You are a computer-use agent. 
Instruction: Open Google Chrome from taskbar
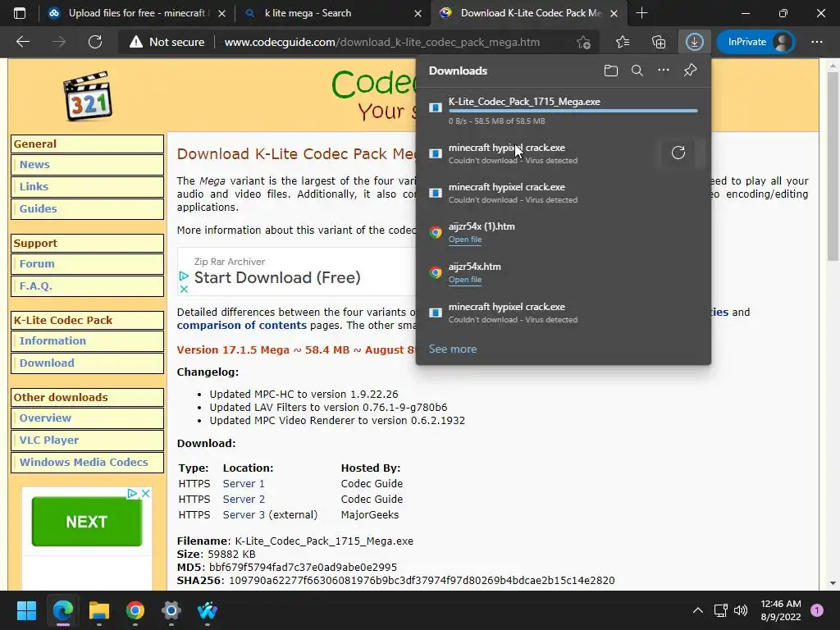click(135, 610)
